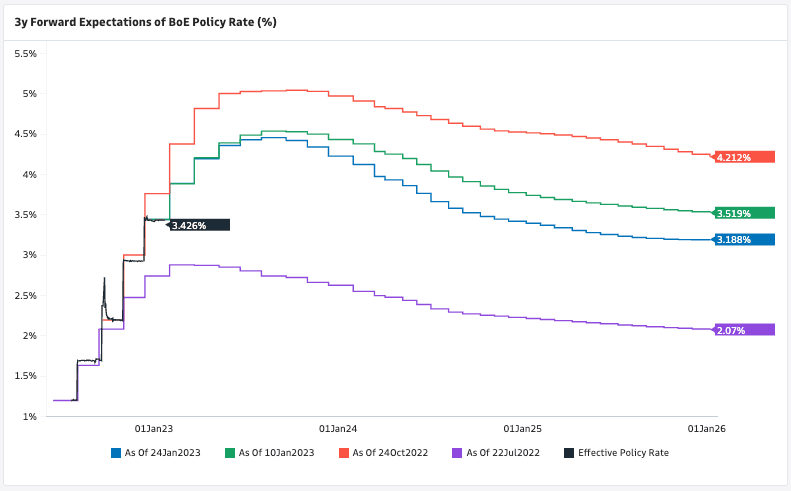Click the dark 3.426% effective rate tag
The width and height of the screenshot is (791, 491).
(x=200, y=225)
